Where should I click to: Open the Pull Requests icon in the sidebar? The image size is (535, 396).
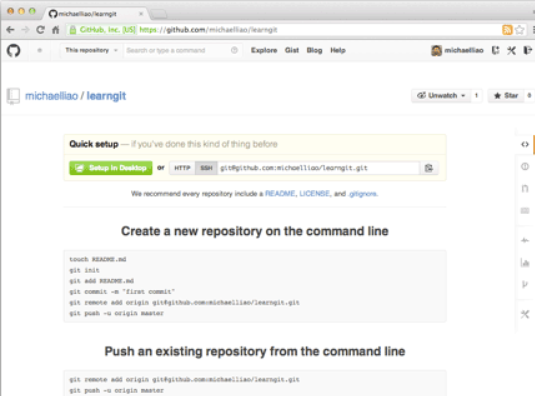[x=525, y=188]
